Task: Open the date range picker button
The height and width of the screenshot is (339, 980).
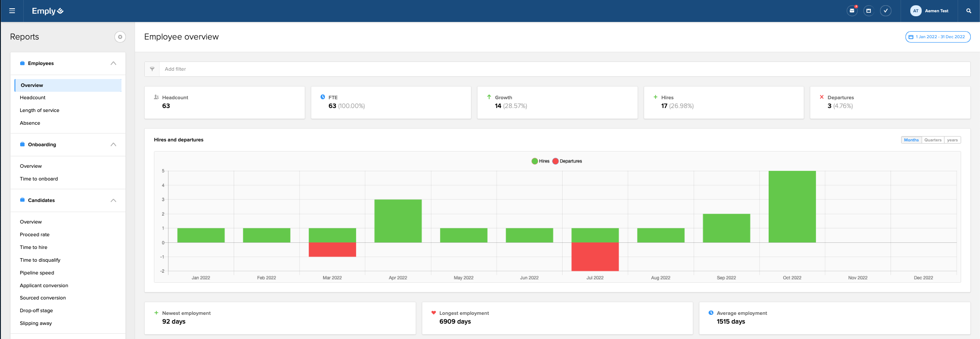Action: click(x=937, y=37)
